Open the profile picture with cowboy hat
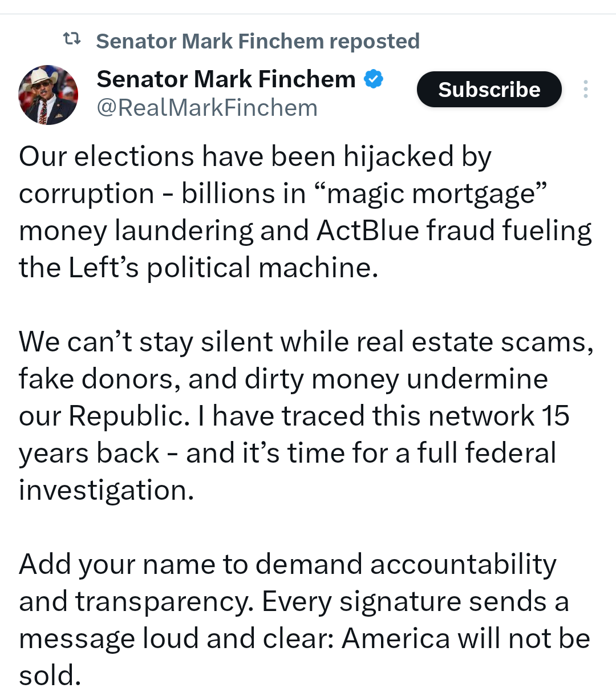This screenshot has width=616, height=700. [48, 95]
